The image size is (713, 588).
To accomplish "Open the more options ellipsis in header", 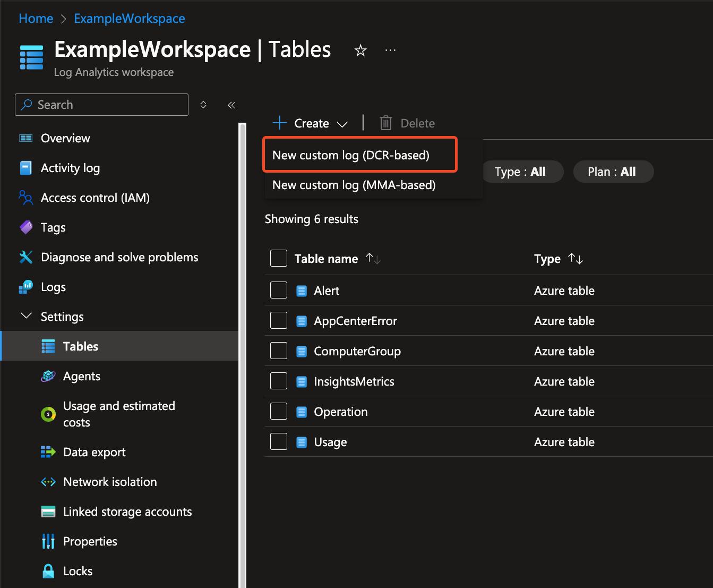I will (x=391, y=50).
